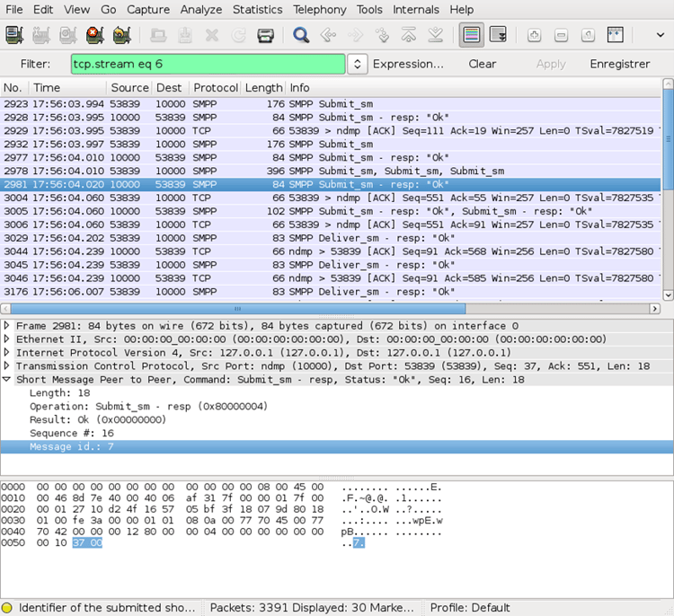Click the stop capture toolbar icon

tap(94, 36)
